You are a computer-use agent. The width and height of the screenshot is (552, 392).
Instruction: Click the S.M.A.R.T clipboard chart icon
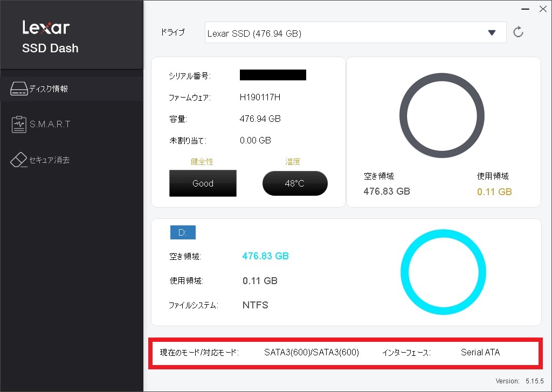point(19,125)
